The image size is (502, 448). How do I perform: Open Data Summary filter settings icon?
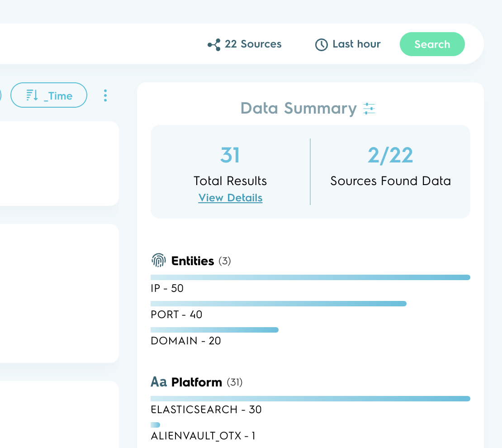(369, 109)
